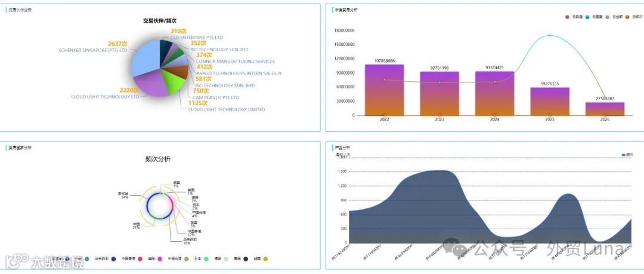Click the 交易伙伴分析 panel heading
644x274 pixels.
(x=20, y=10)
